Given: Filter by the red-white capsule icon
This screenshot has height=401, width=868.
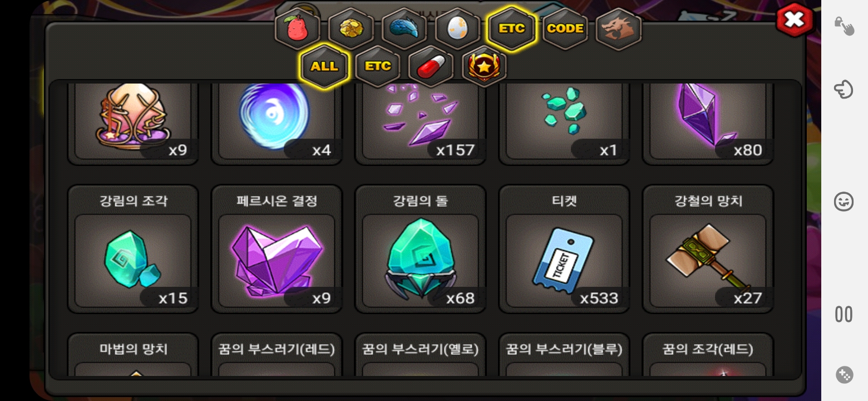Looking at the screenshot, I should pyautogui.click(x=431, y=66).
